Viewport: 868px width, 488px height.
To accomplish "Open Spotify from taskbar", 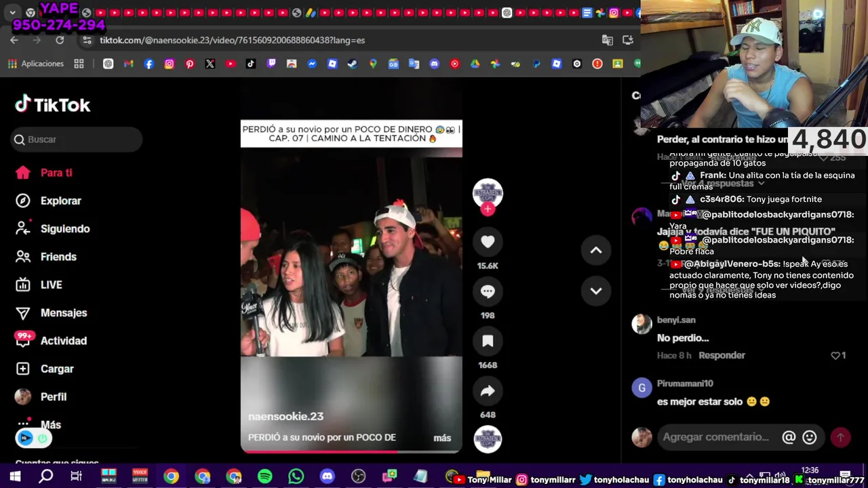I will (265, 476).
